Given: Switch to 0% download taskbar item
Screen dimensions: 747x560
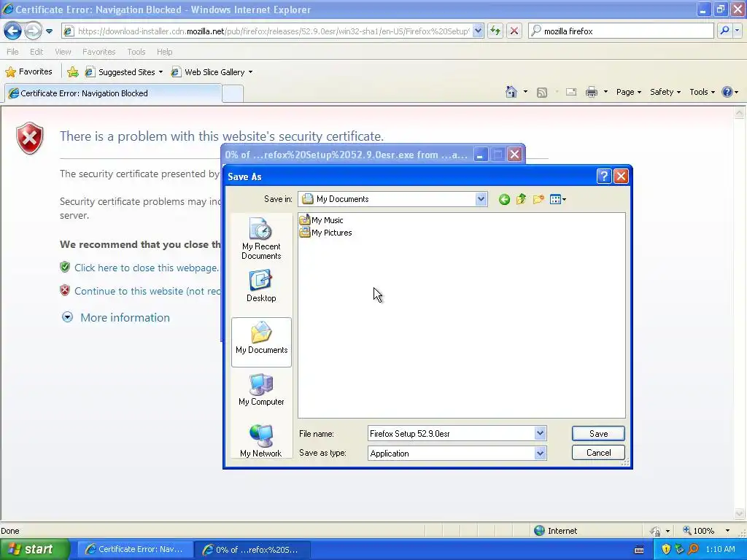Looking at the screenshot, I should (x=253, y=549).
